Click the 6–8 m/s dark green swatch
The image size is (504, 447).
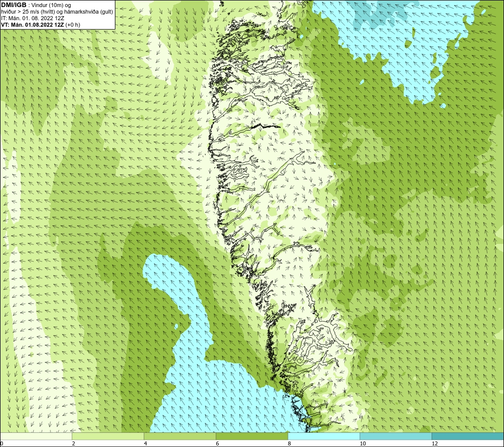(x=252, y=436)
